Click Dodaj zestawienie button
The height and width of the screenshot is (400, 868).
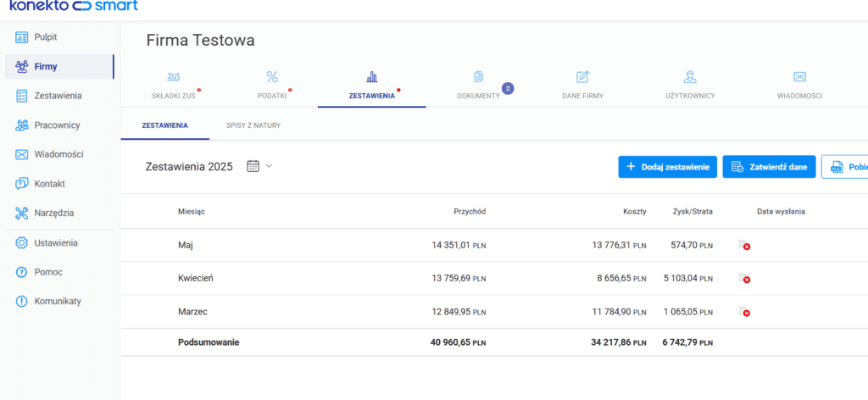click(x=667, y=167)
